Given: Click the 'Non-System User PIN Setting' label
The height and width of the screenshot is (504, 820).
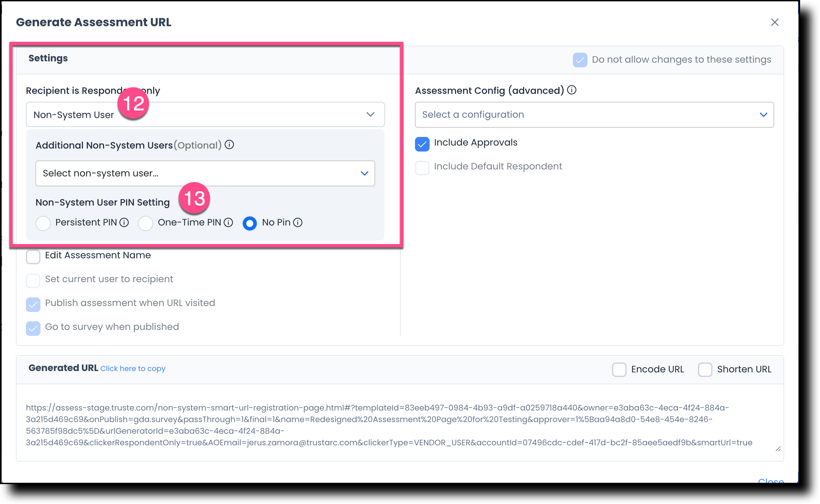Looking at the screenshot, I should coord(103,202).
